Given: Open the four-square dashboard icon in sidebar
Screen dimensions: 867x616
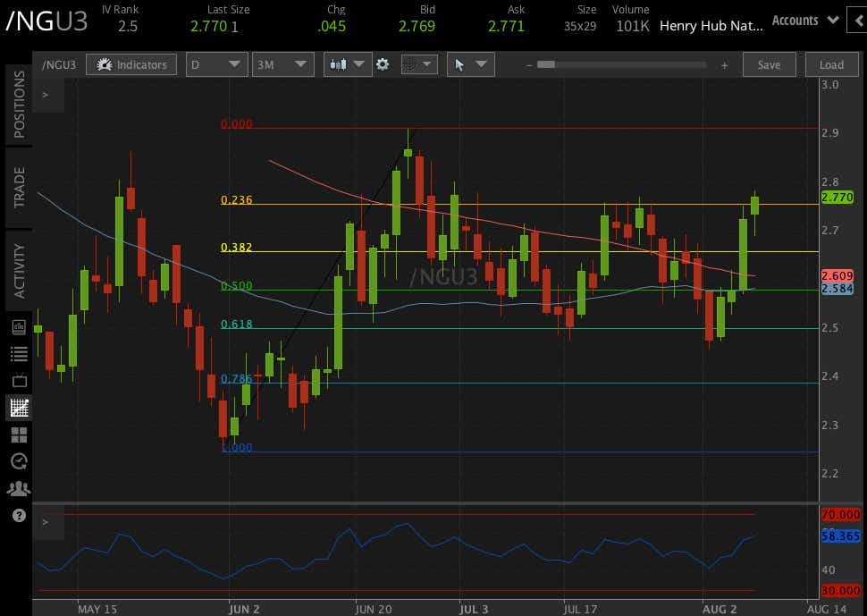Looking at the screenshot, I should (19, 435).
